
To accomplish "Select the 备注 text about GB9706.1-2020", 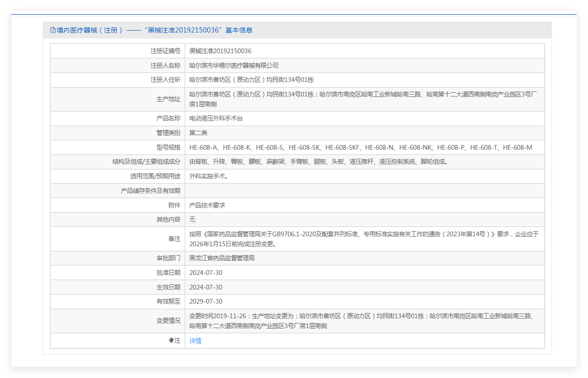I will 364,239.
